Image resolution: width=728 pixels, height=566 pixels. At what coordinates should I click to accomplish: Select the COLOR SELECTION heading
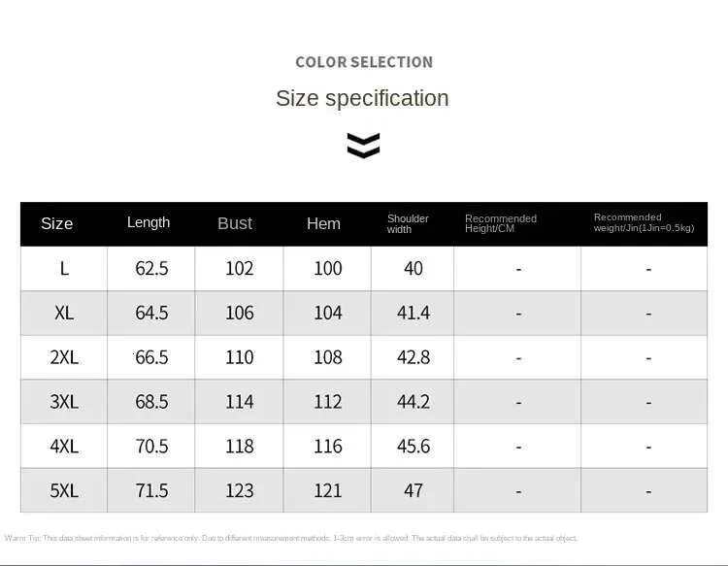[364, 62]
